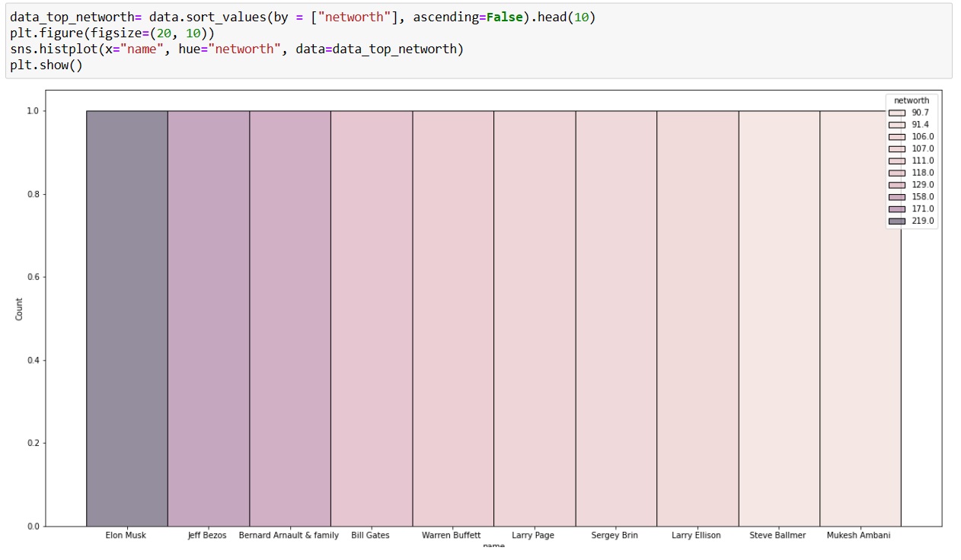Click the 107.0 legend color swatch
Screen dimensions: 961x560
tap(897, 149)
